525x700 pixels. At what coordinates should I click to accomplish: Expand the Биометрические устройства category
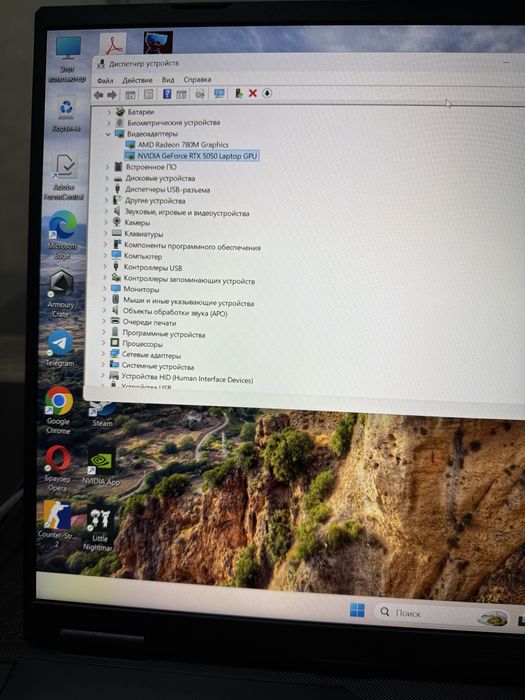point(109,123)
